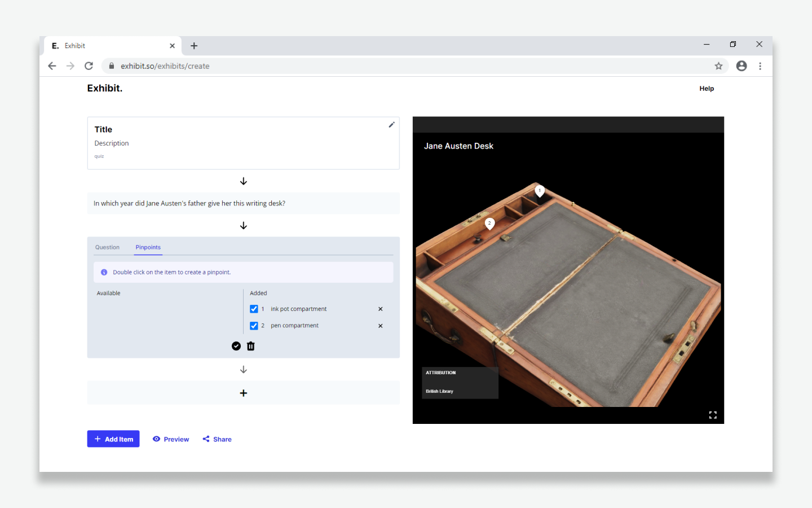Open the browser profile icon
812x508 pixels.
pos(742,66)
